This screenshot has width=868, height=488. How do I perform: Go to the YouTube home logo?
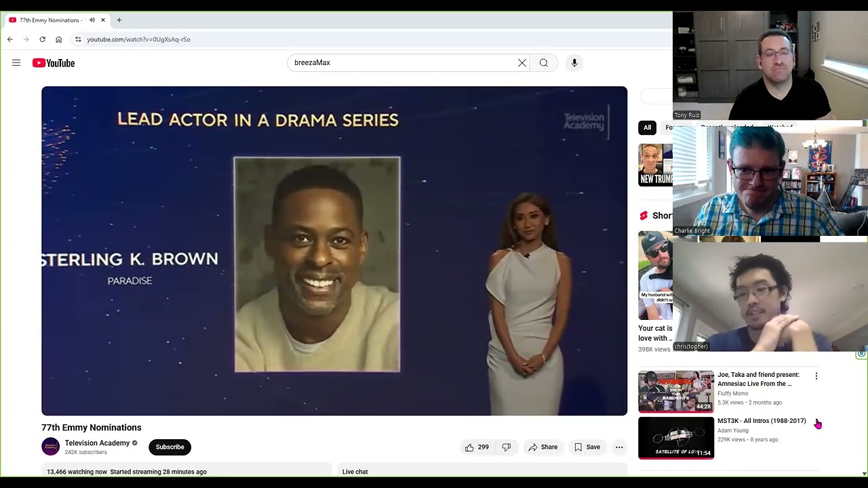point(54,63)
